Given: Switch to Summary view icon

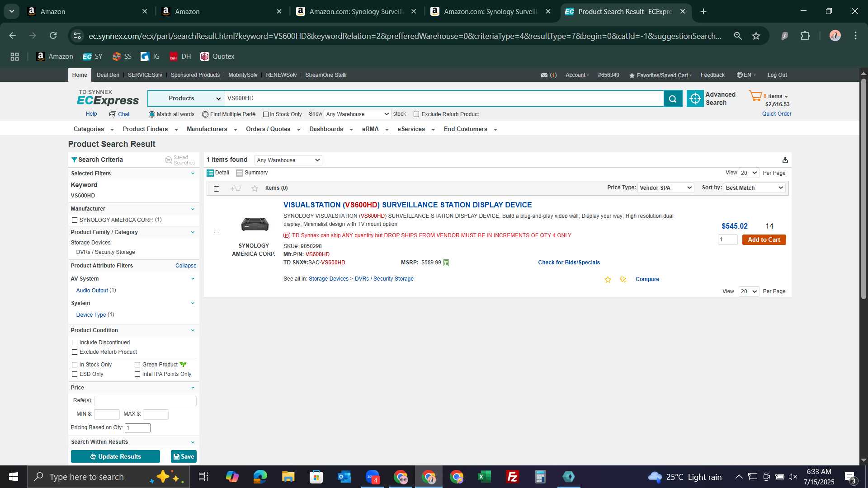Looking at the screenshot, I should [240, 173].
